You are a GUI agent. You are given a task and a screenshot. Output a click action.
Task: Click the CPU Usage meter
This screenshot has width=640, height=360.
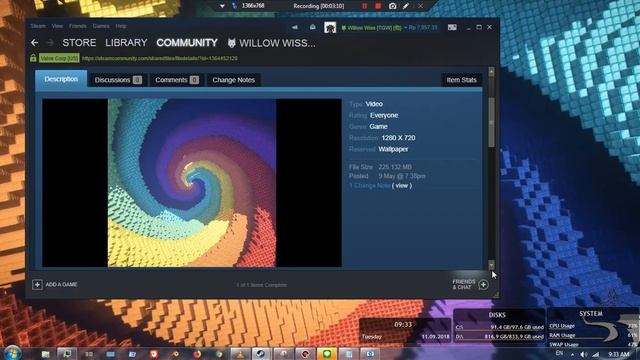coord(593,326)
